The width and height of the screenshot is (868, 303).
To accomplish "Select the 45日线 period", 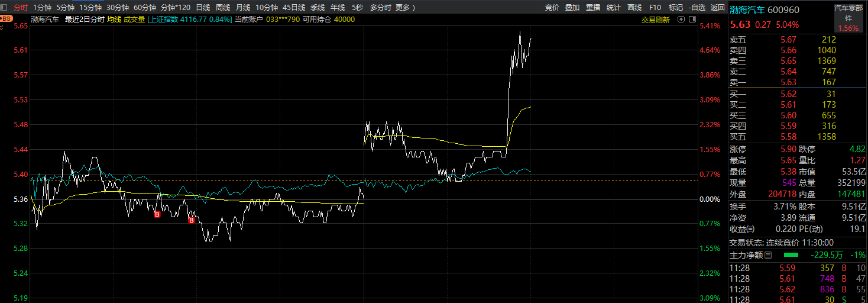I will (x=294, y=8).
